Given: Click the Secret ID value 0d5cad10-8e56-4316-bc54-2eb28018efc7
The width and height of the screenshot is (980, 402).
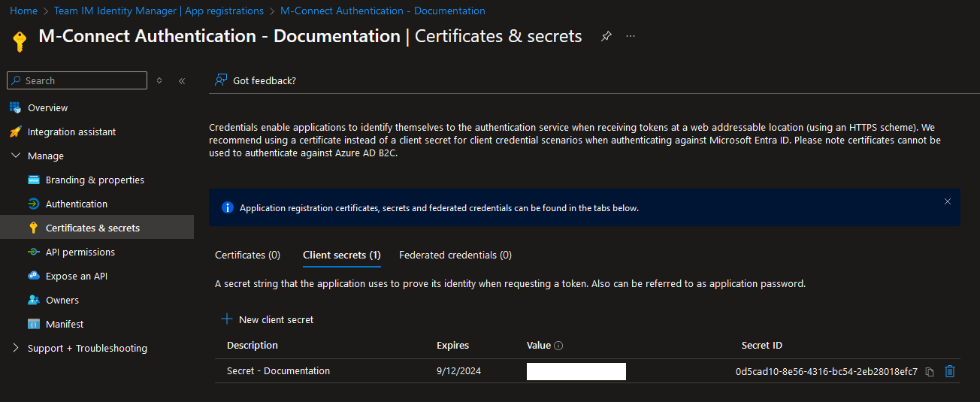Looking at the screenshot, I should (x=827, y=371).
